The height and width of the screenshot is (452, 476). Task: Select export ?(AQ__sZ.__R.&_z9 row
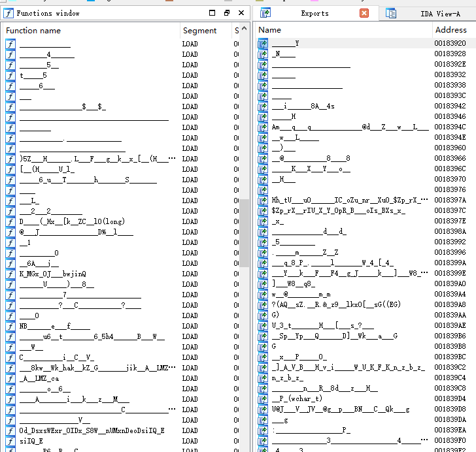pos(336,304)
